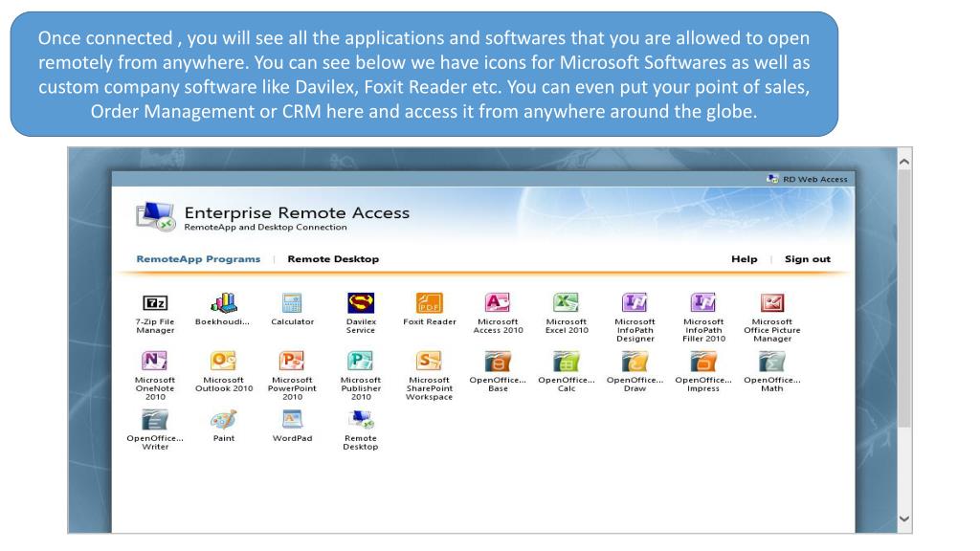Launch Microsoft Outlook 2010 icon
The height and width of the screenshot is (551, 980).
223,361
